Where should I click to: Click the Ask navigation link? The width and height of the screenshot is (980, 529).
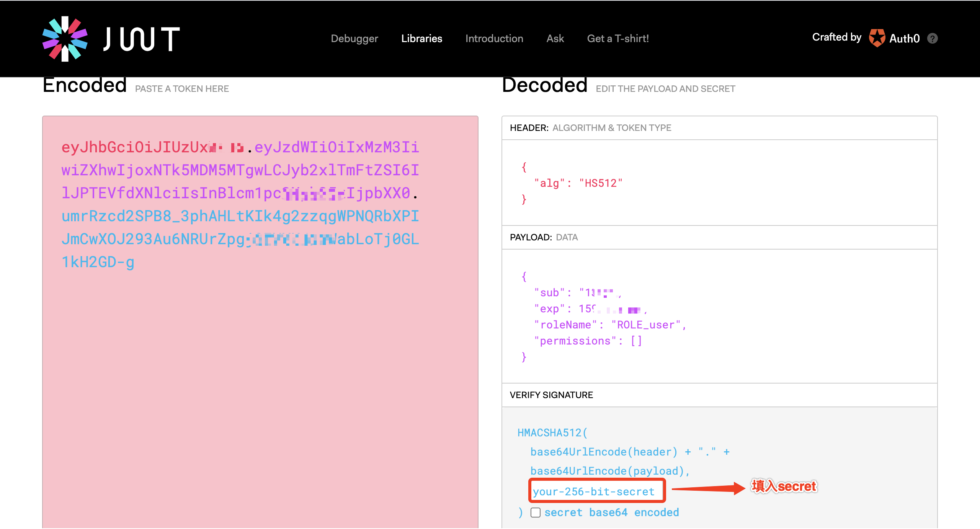point(555,38)
